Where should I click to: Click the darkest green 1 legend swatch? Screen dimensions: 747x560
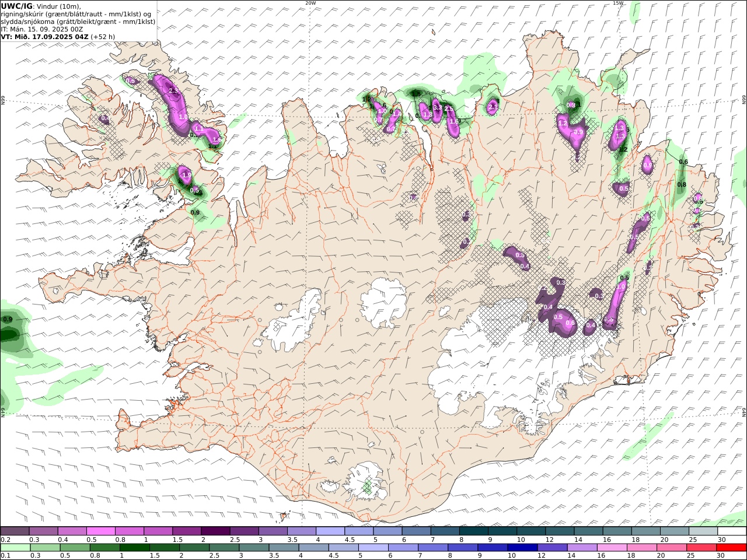point(135,548)
